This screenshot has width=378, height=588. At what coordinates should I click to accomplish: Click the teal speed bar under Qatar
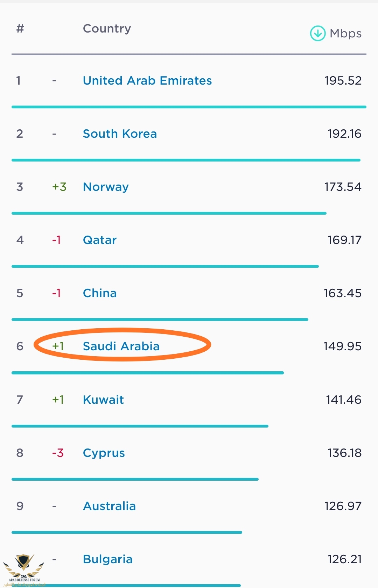165,266
